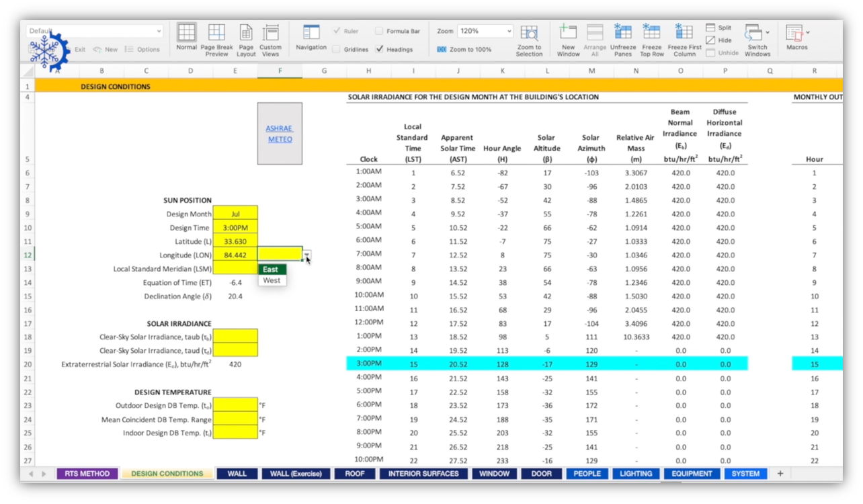Image resolution: width=863 pixels, height=504 pixels.
Task: Open Custom Views
Action: 271,38
